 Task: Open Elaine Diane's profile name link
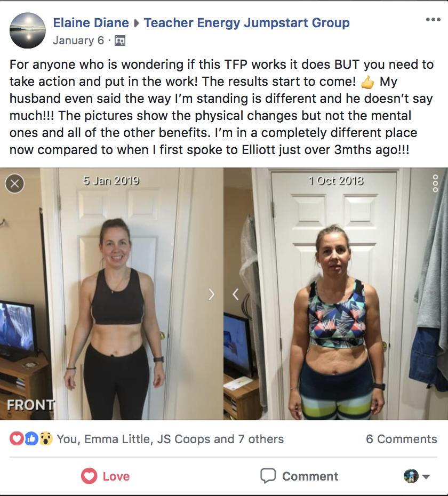pyautogui.click(x=91, y=23)
